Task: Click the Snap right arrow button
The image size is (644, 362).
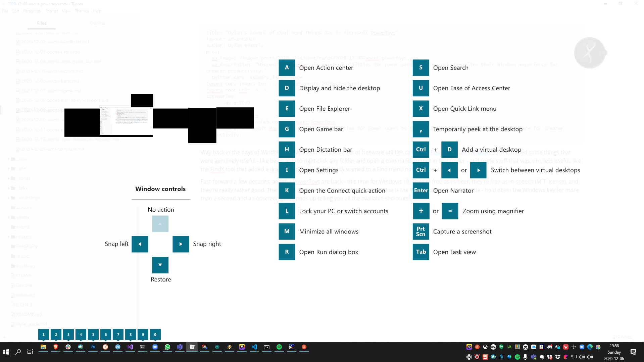Action: [x=181, y=244]
